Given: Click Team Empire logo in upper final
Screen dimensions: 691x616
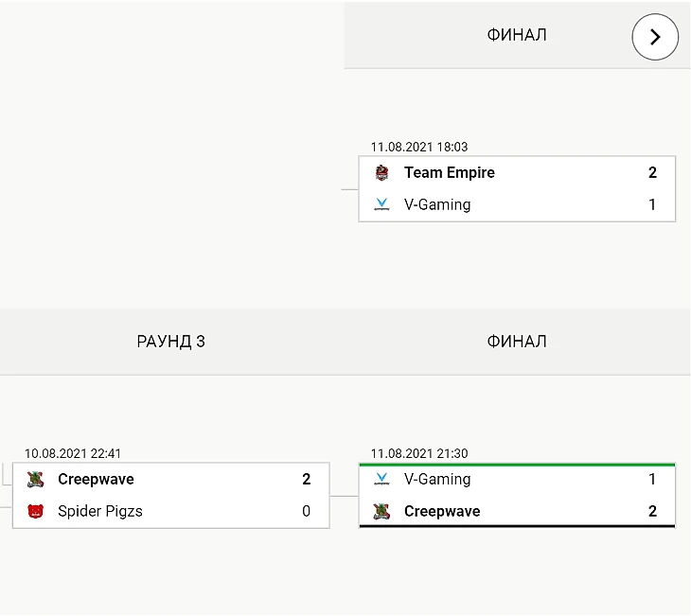Looking at the screenshot, I should [381, 172].
